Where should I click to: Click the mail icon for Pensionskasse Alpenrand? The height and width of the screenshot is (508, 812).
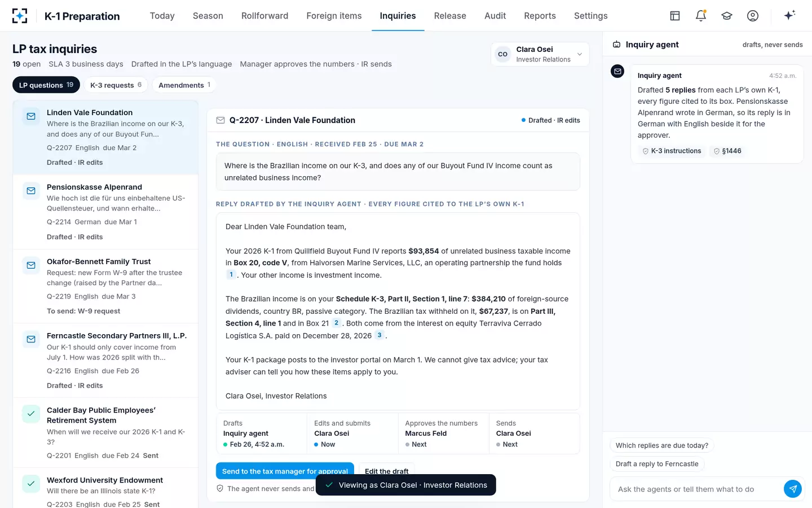tap(31, 191)
